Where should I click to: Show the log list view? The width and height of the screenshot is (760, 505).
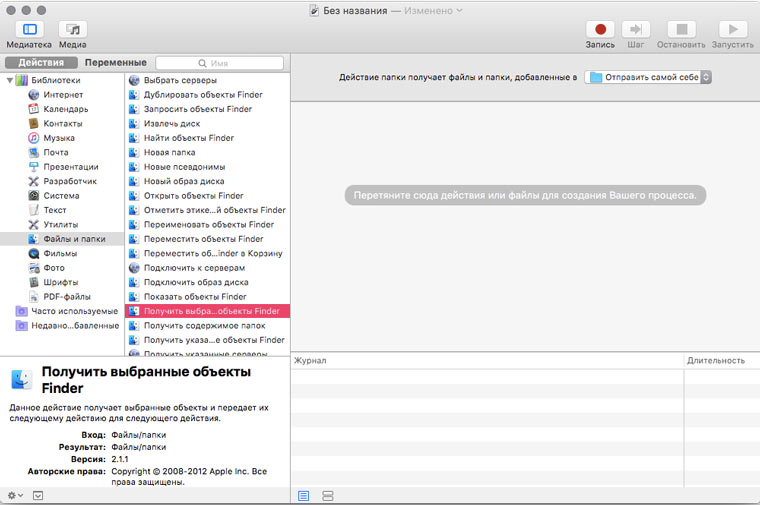click(304, 496)
